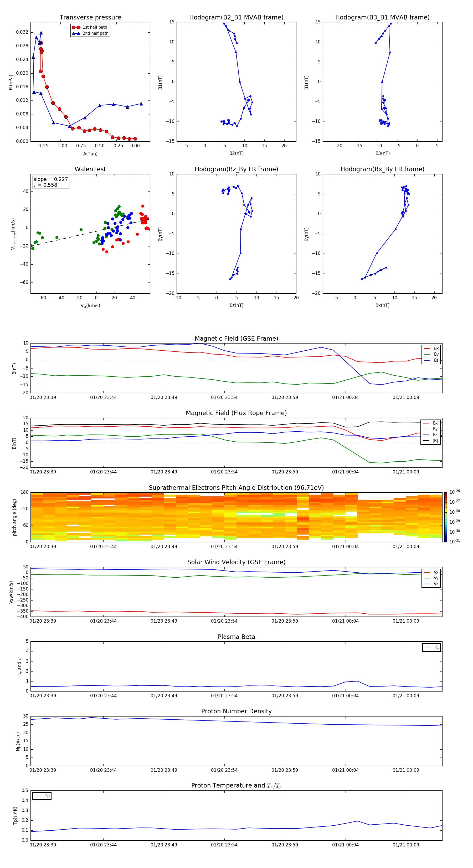Click the 'B3(nT)' x-axis label
Screen dimensions: 473x868
[x=382, y=154]
